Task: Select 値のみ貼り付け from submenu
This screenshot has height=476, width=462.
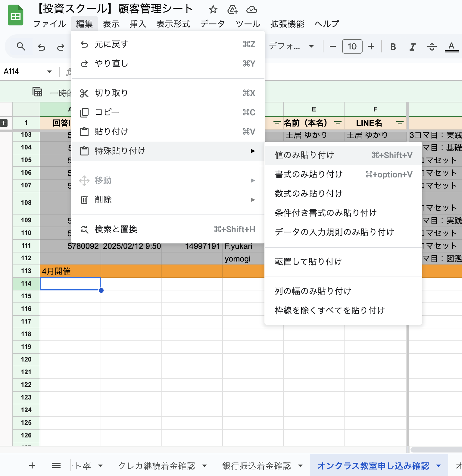Action: (304, 155)
